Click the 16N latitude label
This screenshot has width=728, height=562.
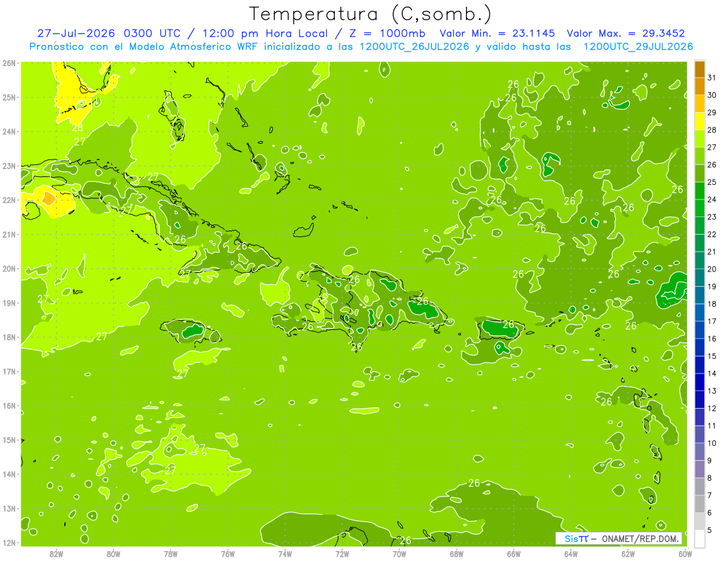click(x=8, y=406)
